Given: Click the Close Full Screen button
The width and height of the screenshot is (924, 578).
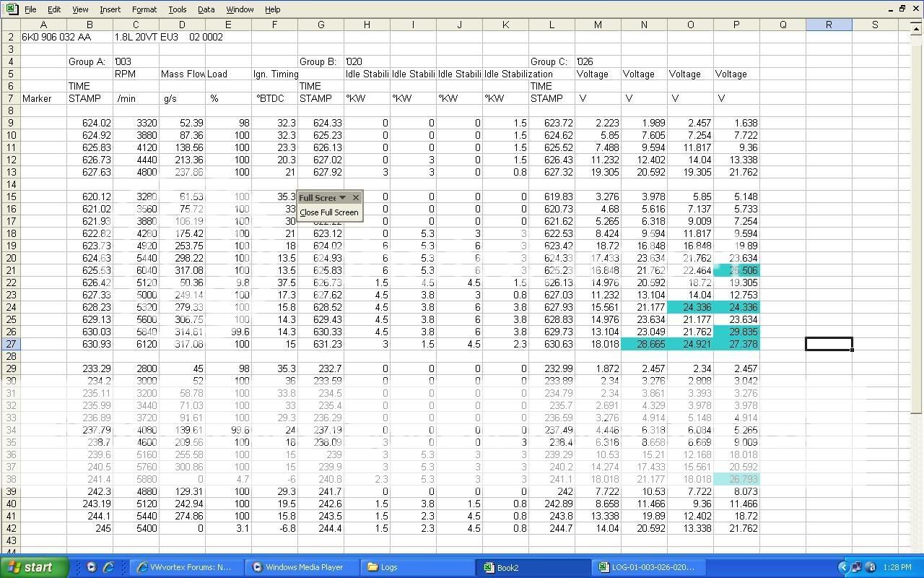Looking at the screenshot, I should 329,212.
